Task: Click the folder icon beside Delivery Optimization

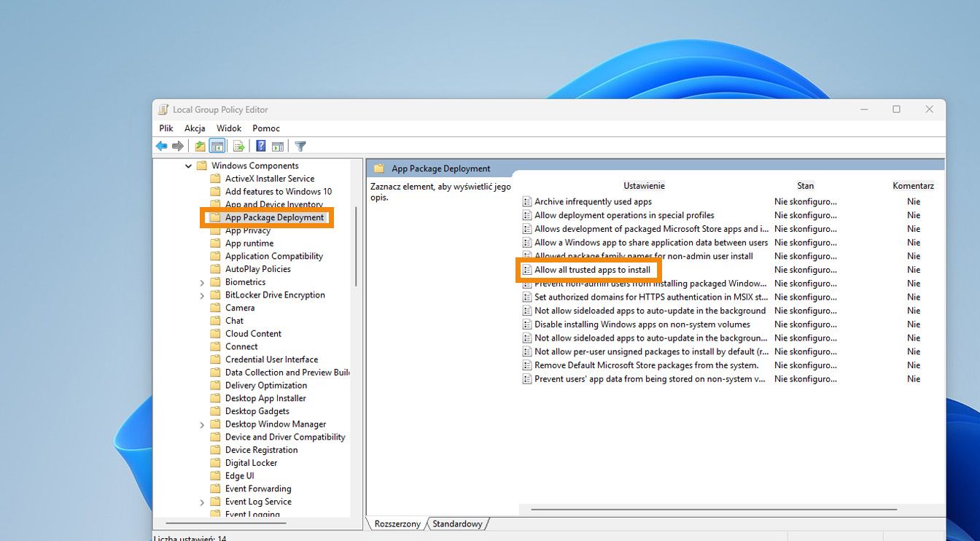Action: tap(215, 386)
